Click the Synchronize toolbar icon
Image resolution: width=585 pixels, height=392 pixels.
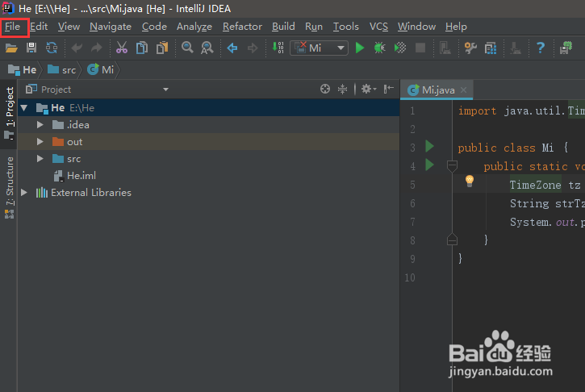pos(52,48)
